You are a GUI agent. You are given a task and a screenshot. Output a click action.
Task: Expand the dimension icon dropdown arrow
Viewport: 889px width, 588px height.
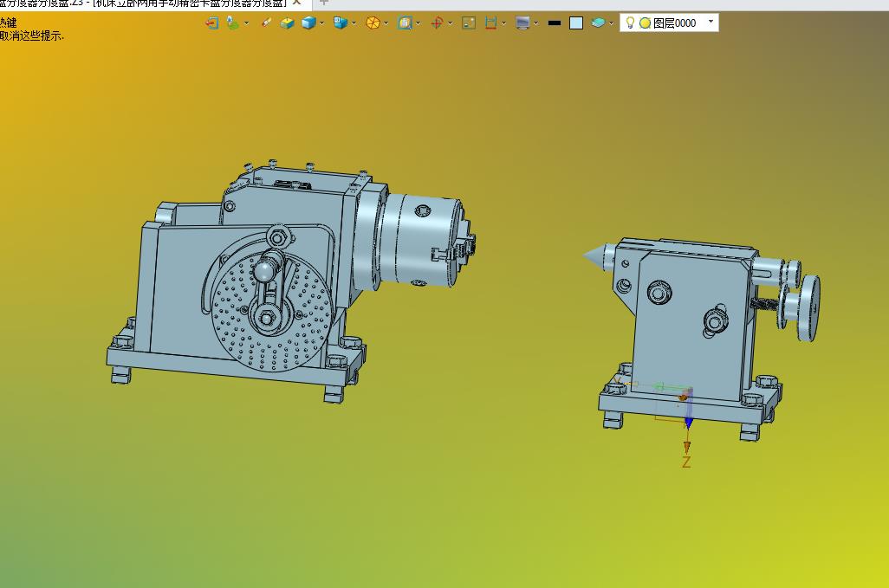503,23
